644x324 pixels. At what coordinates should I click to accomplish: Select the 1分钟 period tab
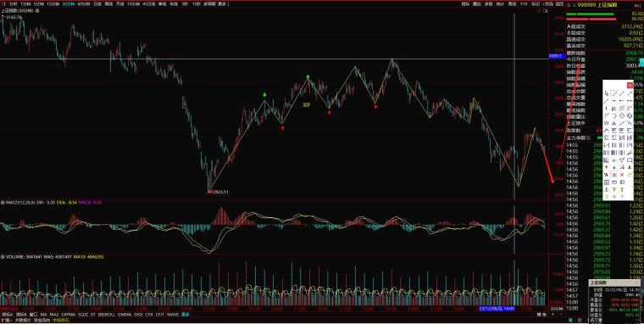(x=25, y=3)
